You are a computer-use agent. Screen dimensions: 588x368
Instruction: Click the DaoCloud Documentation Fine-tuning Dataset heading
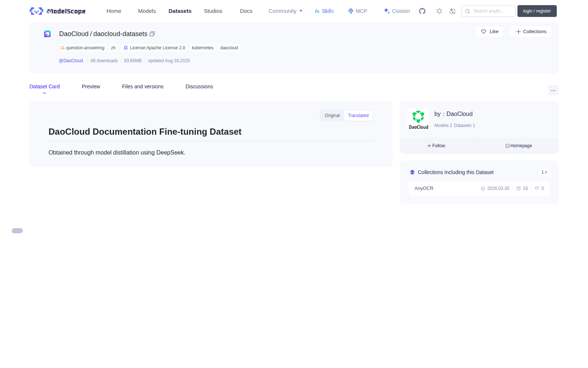pyautogui.click(x=145, y=132)
